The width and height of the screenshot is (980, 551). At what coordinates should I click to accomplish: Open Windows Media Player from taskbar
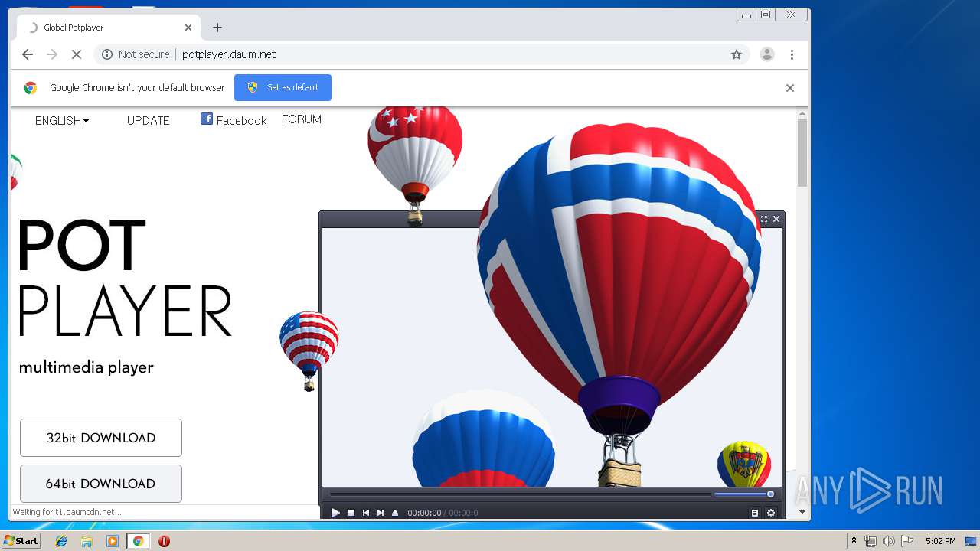click(x=113, y=541)
